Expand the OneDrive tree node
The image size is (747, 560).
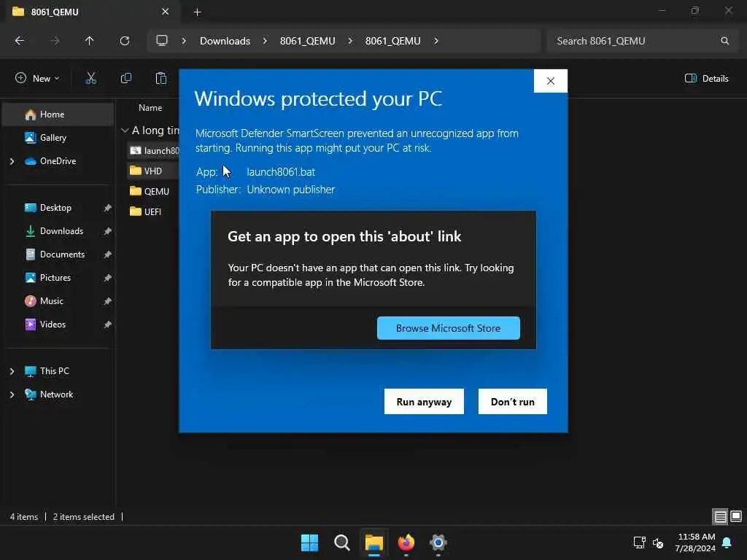coord(12,161)
